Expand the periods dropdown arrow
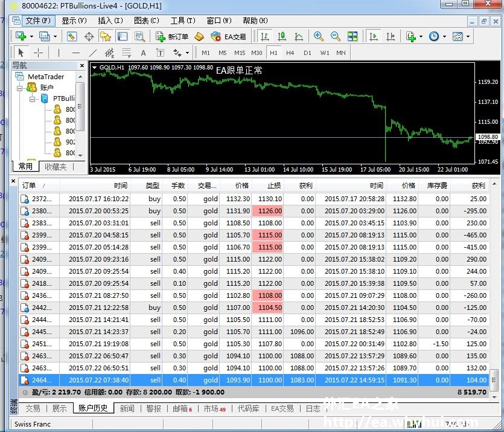Viewport: 504px width, 432px height. 444,37
